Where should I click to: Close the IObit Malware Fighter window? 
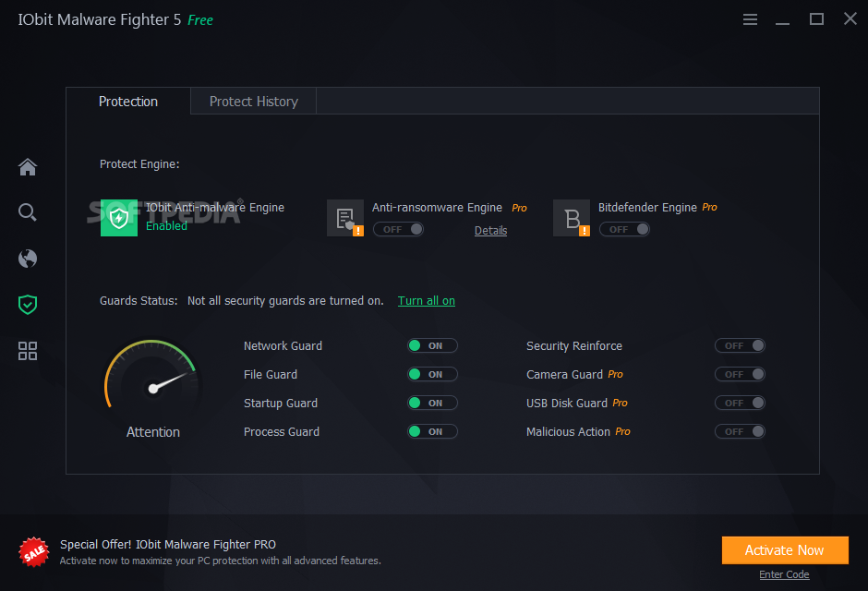(850, 18)
